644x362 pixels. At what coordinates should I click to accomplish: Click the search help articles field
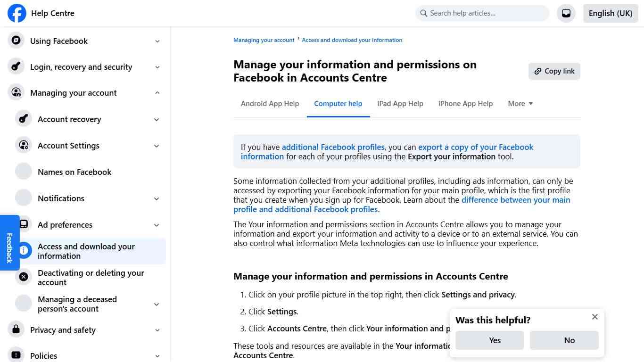pyautogui.click(x=482, y=13)
